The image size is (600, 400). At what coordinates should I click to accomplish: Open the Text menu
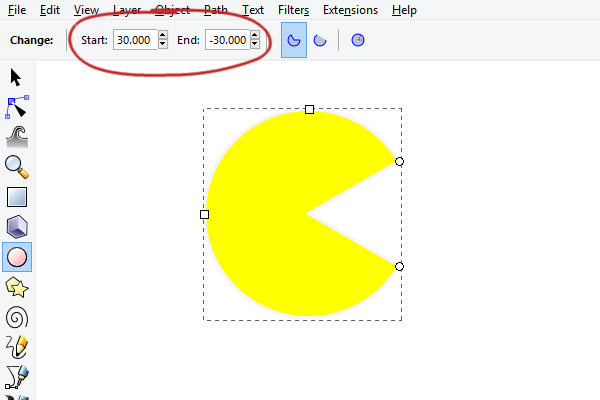click(253, 10)
